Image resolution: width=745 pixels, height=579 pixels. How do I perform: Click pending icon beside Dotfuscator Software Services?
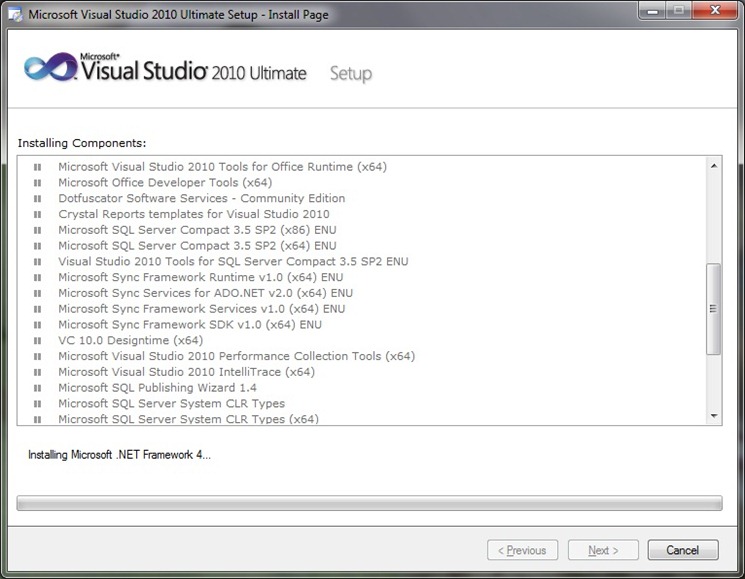tap(38, 199)
